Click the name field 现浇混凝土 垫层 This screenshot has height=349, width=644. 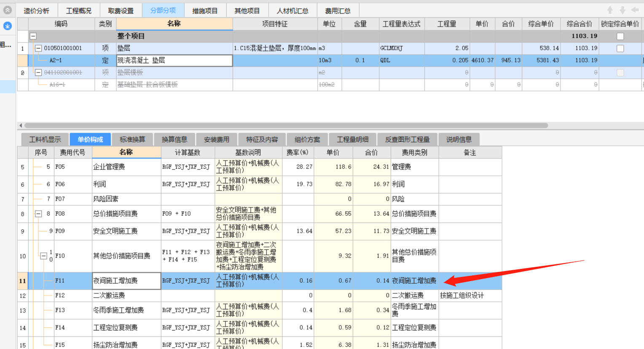174,60
